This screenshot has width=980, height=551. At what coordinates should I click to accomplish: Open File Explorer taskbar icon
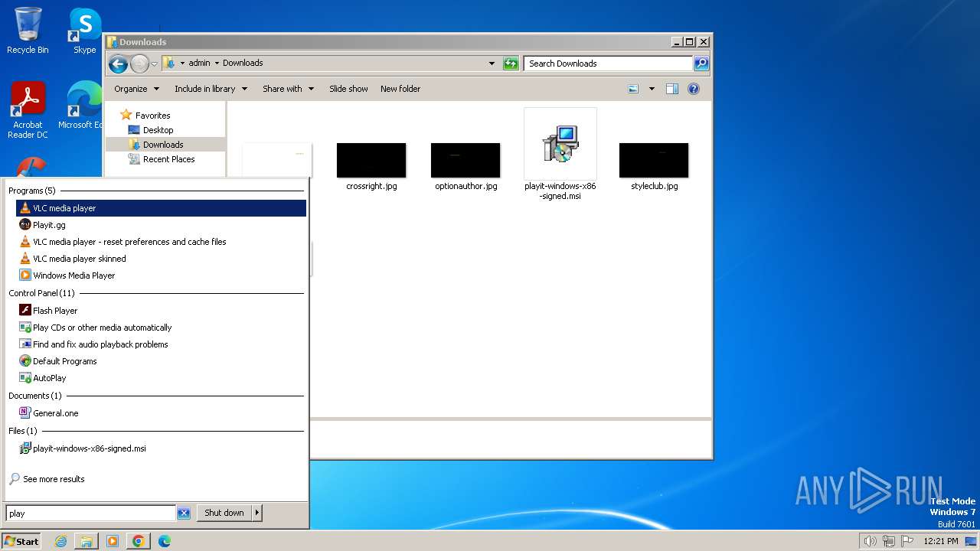tap(87, 541)
